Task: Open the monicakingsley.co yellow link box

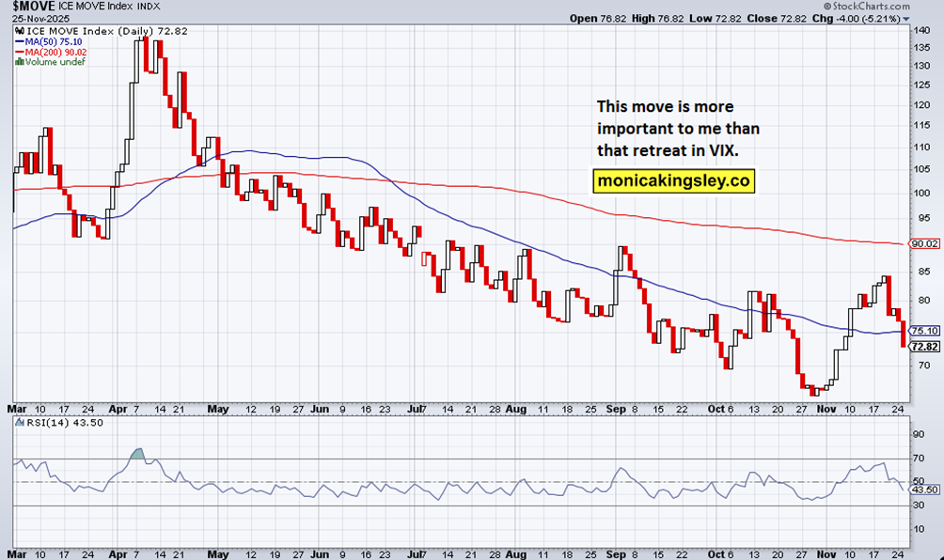Action: pyautogui.click(x=674, y=180)
